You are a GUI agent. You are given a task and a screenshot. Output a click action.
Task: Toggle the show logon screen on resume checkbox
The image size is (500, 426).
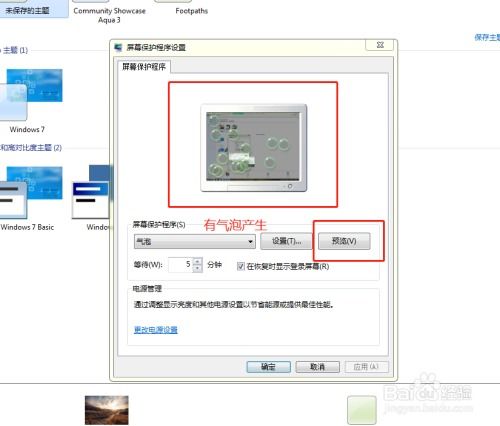click(x=241, y=266)
